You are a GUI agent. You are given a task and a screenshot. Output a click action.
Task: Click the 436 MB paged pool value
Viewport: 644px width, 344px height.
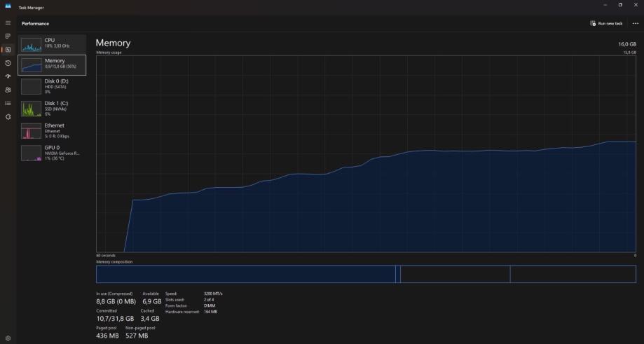point(107,336)
